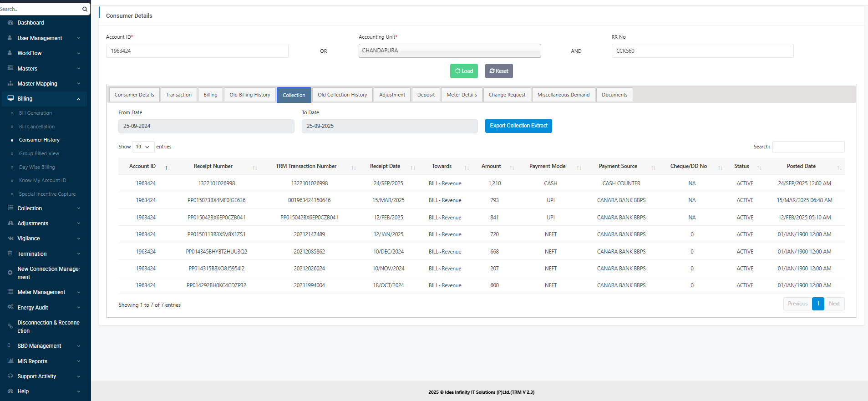Click the Support Activity headset icon
868x401 pixels.
[x=10, y=376]
